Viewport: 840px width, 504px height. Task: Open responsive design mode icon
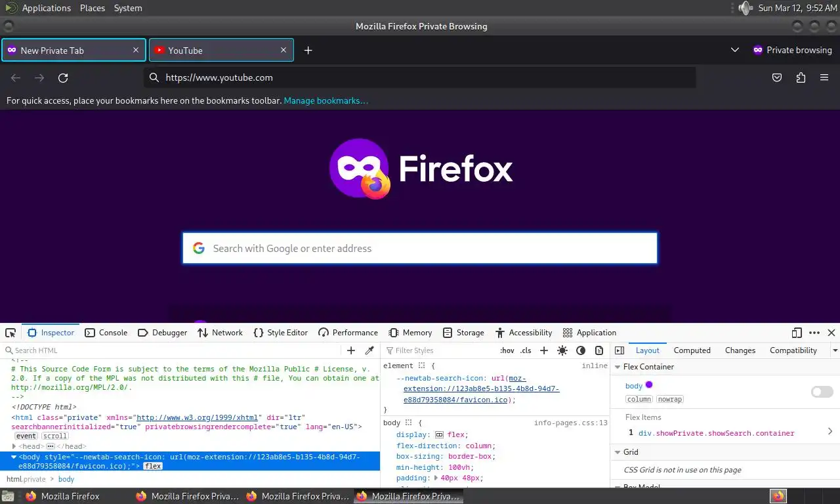[797, 333]
